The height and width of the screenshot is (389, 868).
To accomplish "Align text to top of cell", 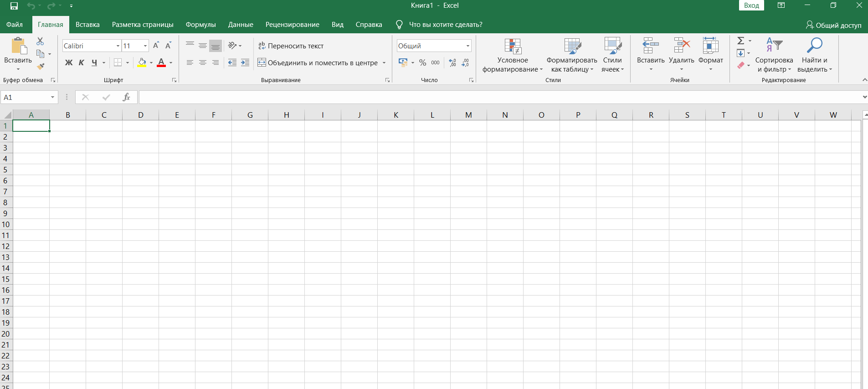I will coord(190,46).
